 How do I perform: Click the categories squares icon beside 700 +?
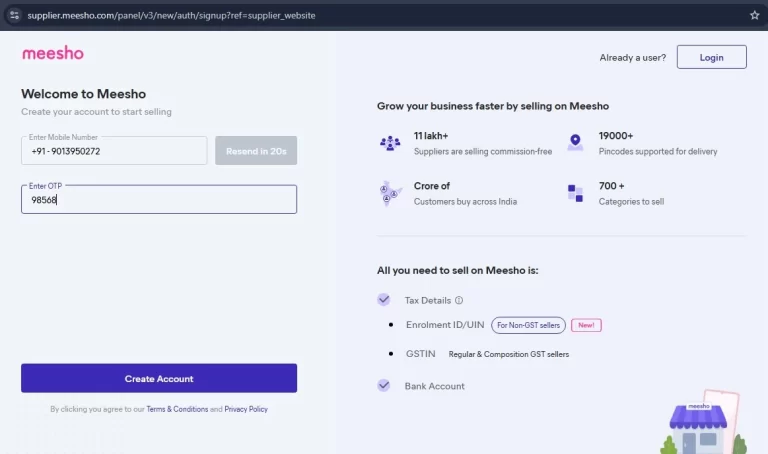(x=575, y=193)
